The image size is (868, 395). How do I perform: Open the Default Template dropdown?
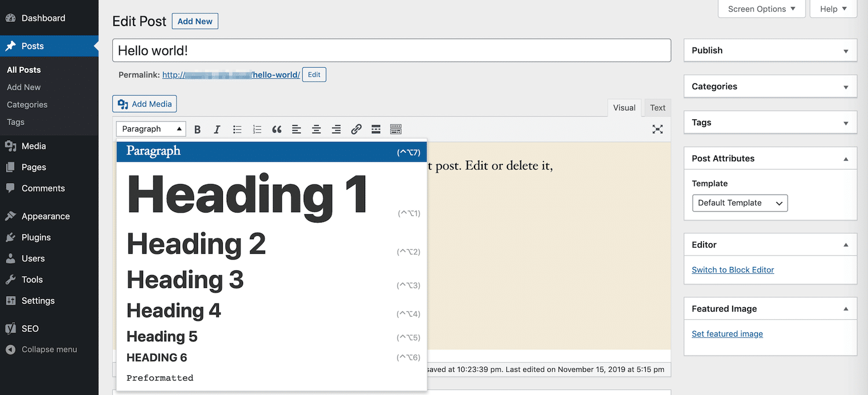point(740,203)
